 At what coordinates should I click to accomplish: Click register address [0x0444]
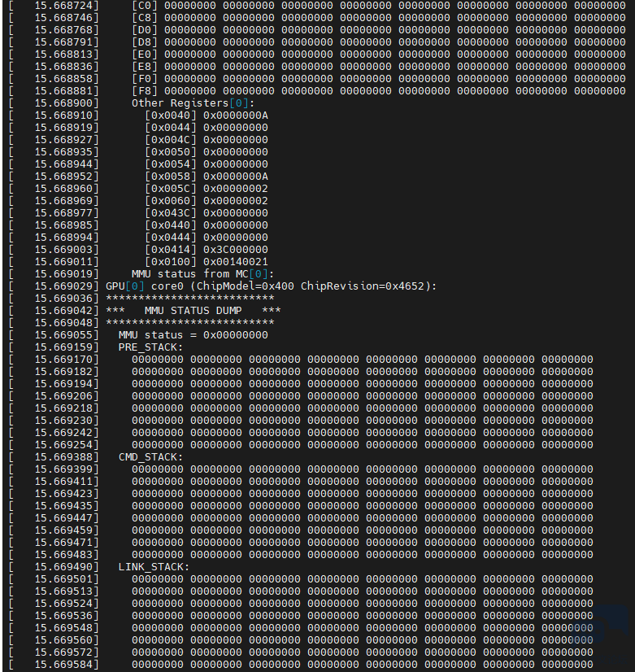click(171, 238)
